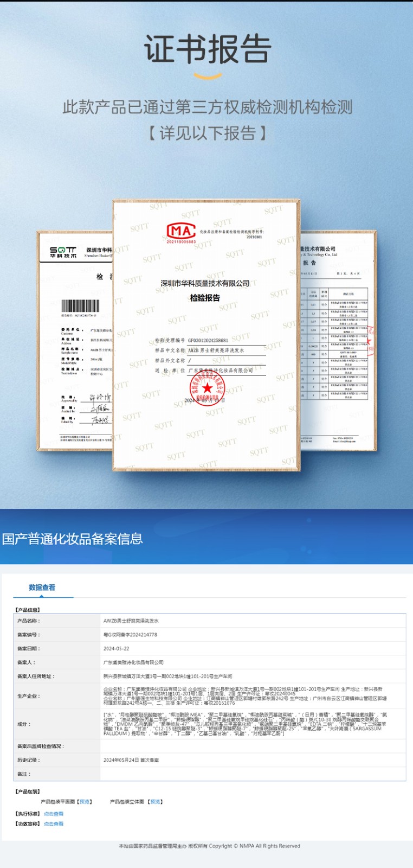Click the 备案编号 value 粤G妆网备字2024214778

(x=130, y=635)
